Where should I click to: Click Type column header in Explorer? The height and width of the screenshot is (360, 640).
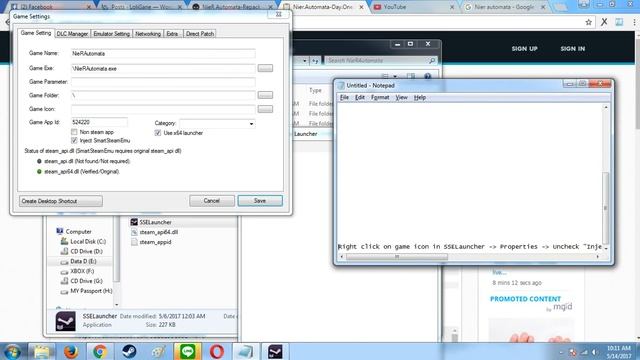[315, 90]
